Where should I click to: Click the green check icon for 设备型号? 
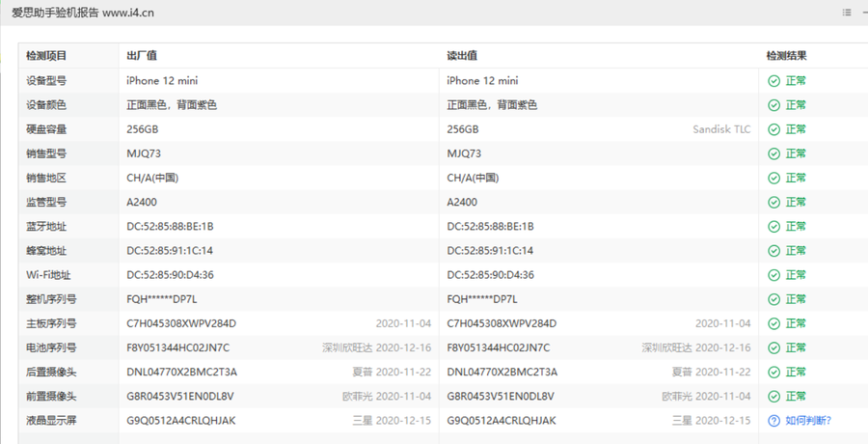click(773, 81)
